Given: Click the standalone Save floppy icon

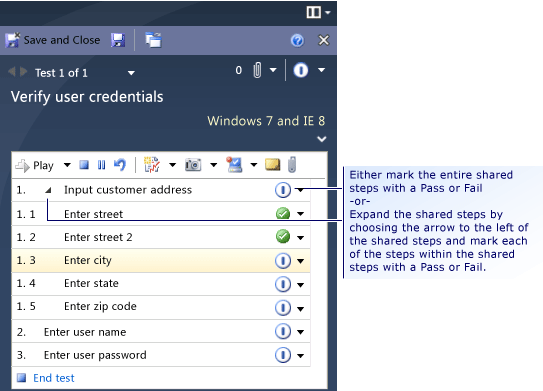Looking at the screenshot, I should [118, 40].
